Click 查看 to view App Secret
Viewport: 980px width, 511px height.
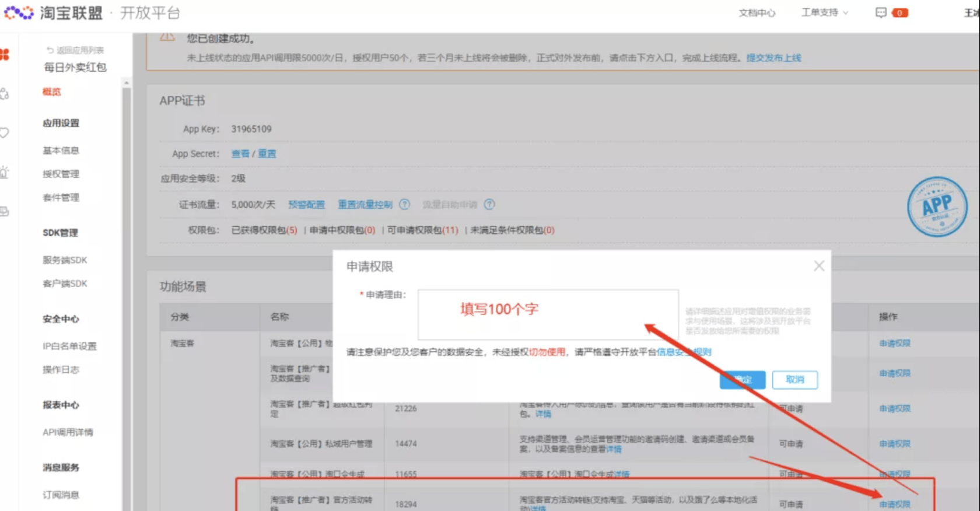pos(240,153)
